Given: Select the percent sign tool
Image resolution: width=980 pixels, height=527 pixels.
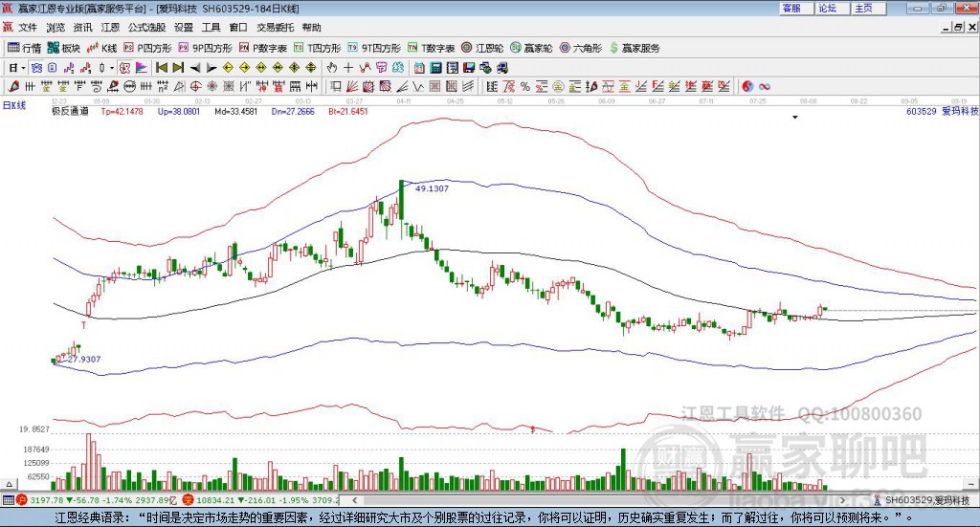Looking at the screenshot, I should point(525,87).
